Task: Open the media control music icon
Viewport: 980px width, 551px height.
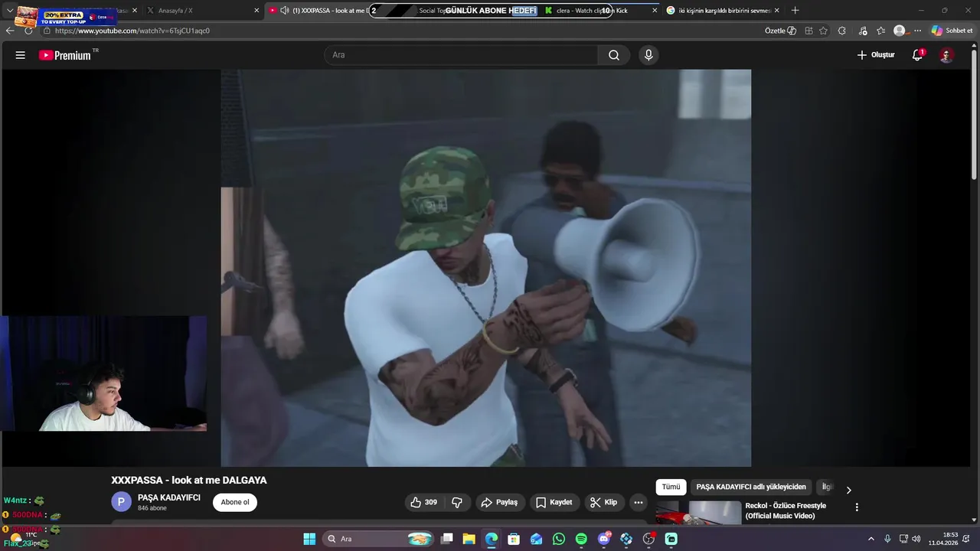Action: 863,31
